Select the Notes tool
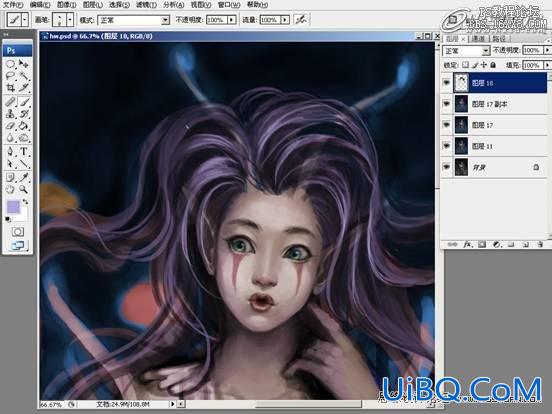Image resolution: width=552 pixels, height=414 pixels. (x=11, y=177)
